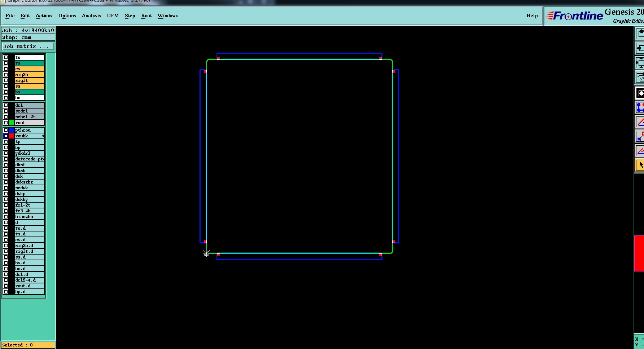Toggle the checkbox for layer rout
The height and width of the screenshot is (349, 644).
[x=6, y=123]
